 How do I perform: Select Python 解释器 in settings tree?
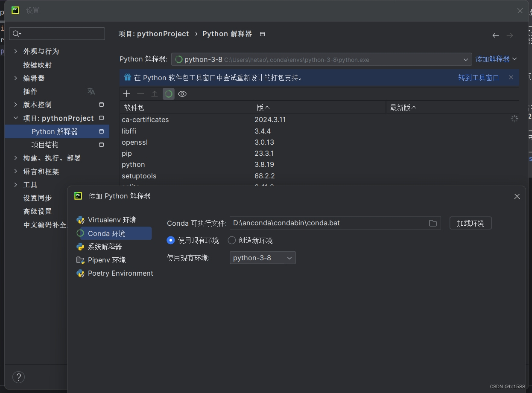pyautogui.click(x=57, y=131)
